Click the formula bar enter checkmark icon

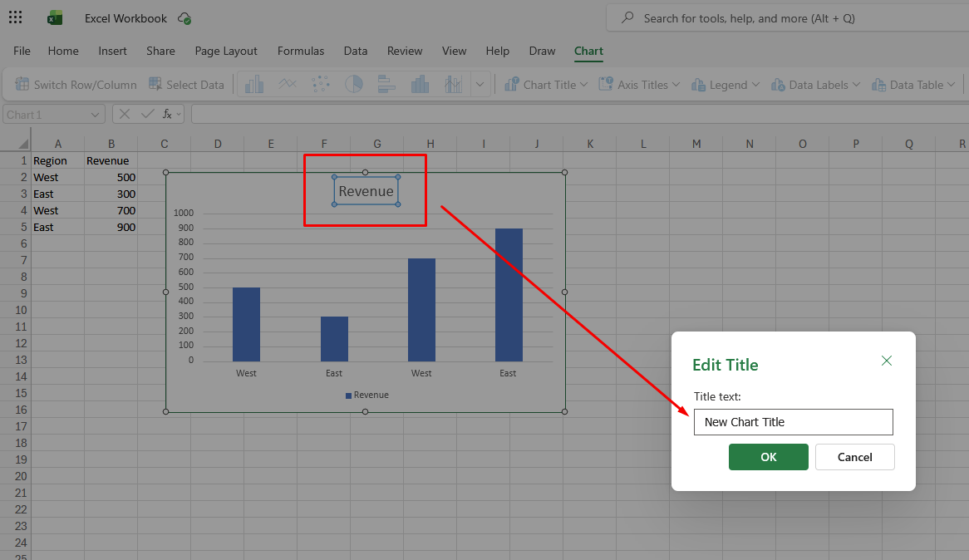(x=147, y=114)
